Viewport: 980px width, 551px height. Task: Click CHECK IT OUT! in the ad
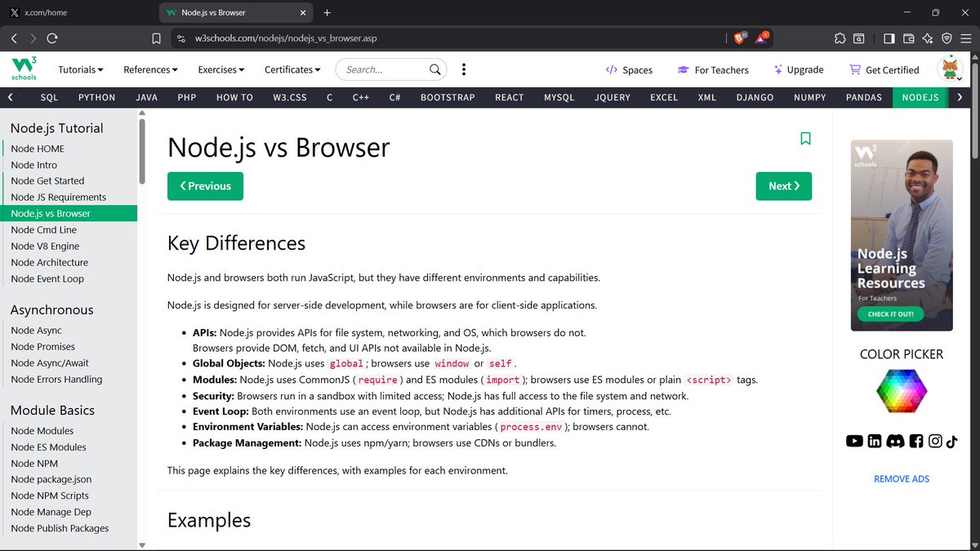point(890,313)
